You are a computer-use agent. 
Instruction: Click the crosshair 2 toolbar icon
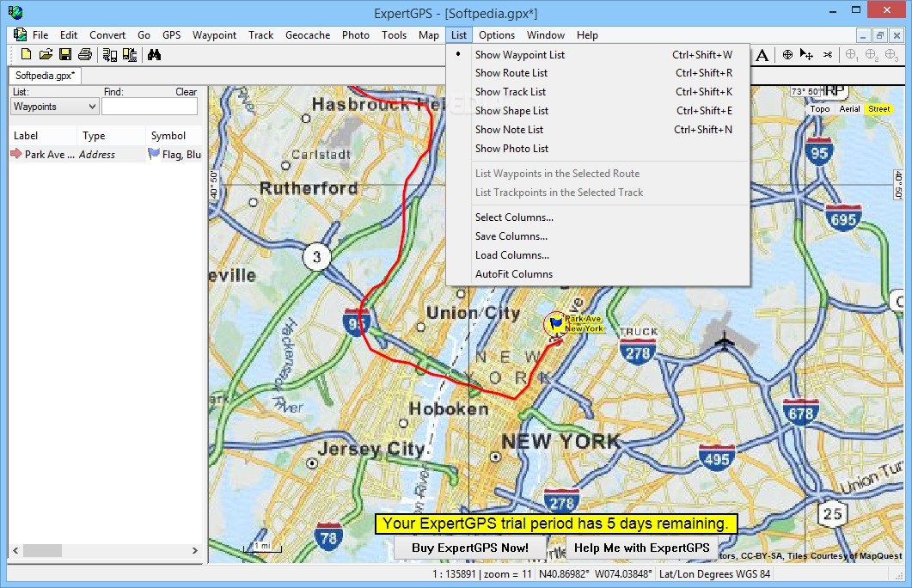[872, 55]
